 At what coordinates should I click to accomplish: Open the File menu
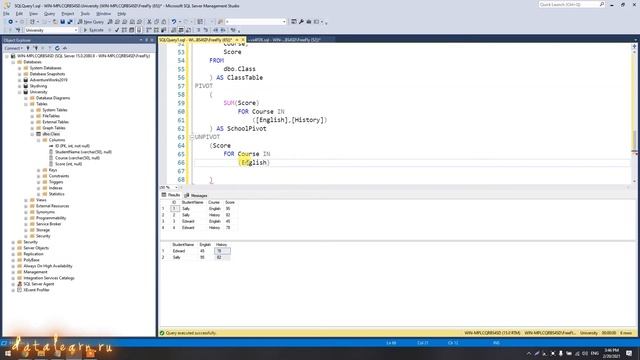[x=6, y=13]
